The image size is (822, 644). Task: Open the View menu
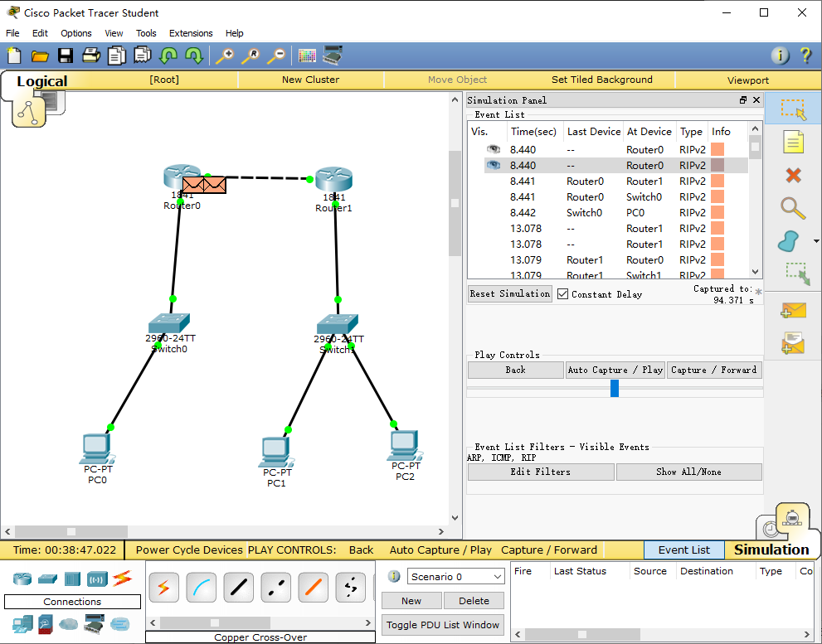click(114, 33)
